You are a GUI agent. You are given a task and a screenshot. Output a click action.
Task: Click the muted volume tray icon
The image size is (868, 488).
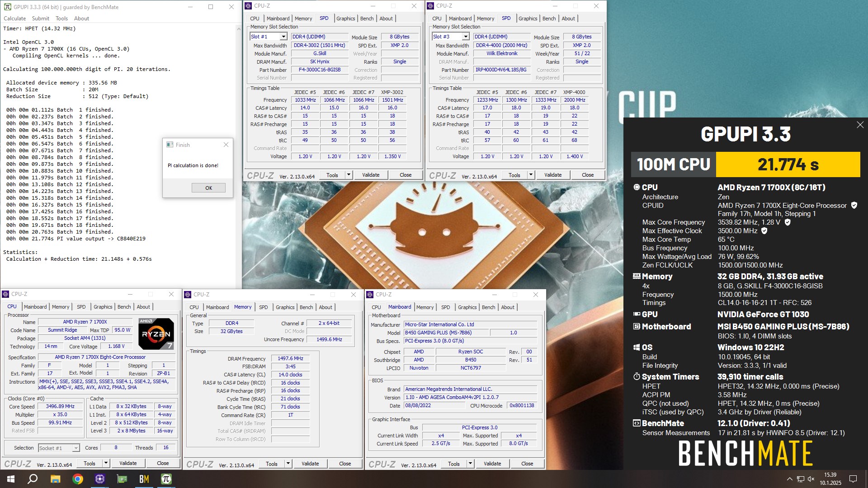(811, 479)
